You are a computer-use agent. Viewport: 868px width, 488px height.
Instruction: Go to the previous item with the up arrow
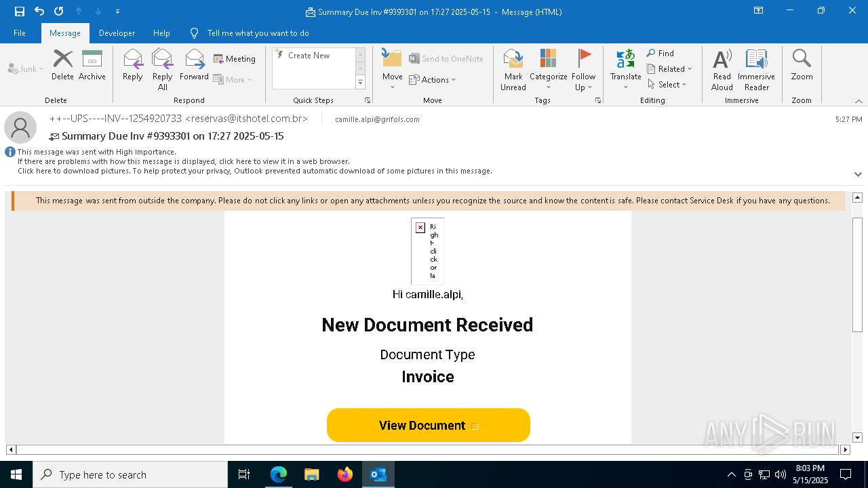[x=79, y=12]
